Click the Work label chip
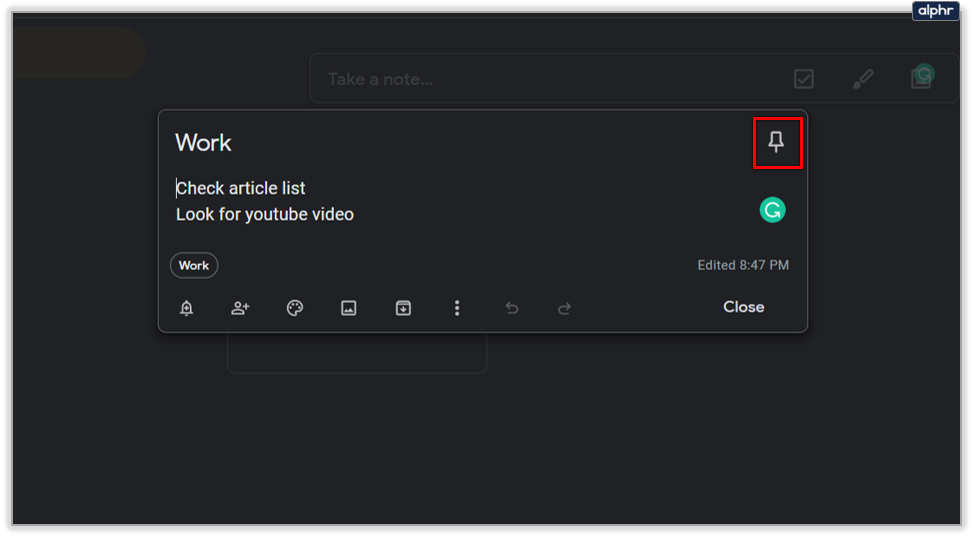Screen dimensions: 973x537 194,265
